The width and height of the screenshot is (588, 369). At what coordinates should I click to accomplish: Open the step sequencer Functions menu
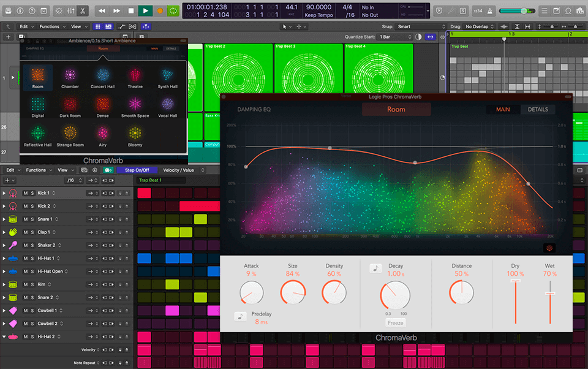[x=39, y=170]
